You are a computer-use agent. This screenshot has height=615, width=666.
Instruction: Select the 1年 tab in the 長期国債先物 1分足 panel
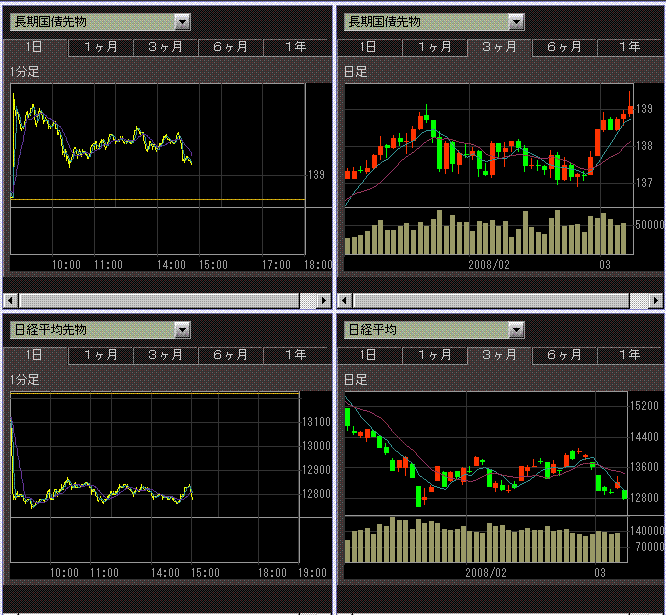[295, 47]
